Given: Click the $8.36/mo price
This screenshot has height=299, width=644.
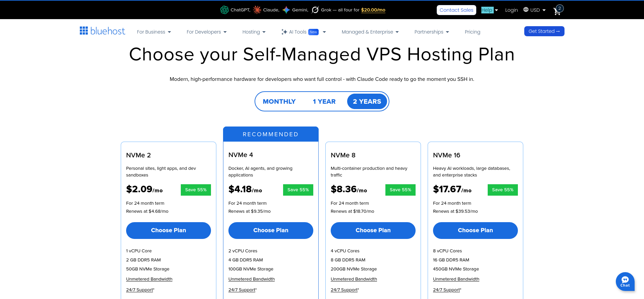Looking at the screenshot, I should tap(349, 189).
